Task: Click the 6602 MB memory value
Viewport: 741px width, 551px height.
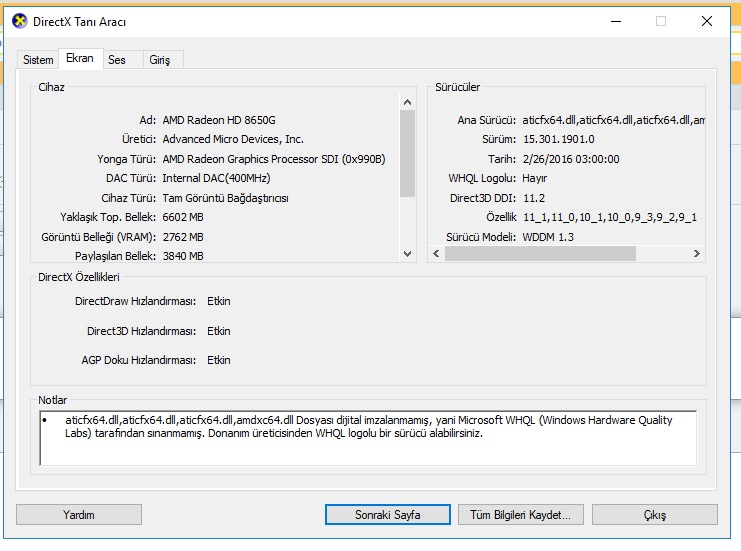Action: [x=183, y=217]
